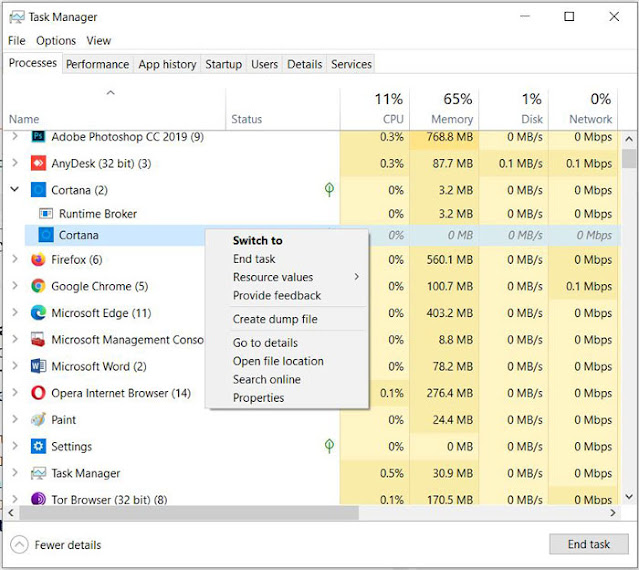Switch to the Services tab
The width and height of the screenshot is (639, 570).
351,64
